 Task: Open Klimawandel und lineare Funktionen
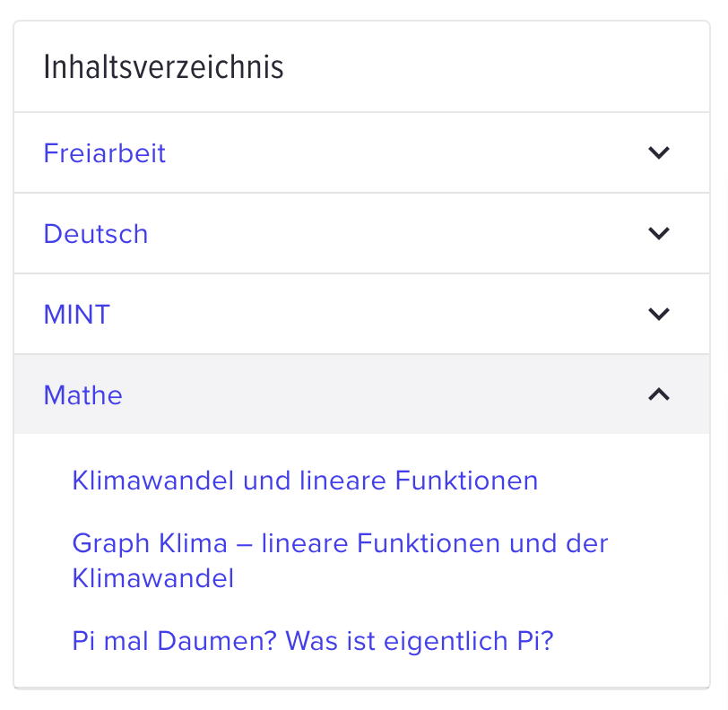click(x=305, y=481)
